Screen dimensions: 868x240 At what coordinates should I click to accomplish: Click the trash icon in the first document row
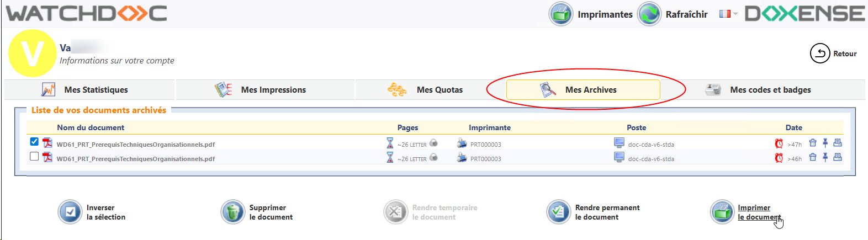(x=813, y=143)
